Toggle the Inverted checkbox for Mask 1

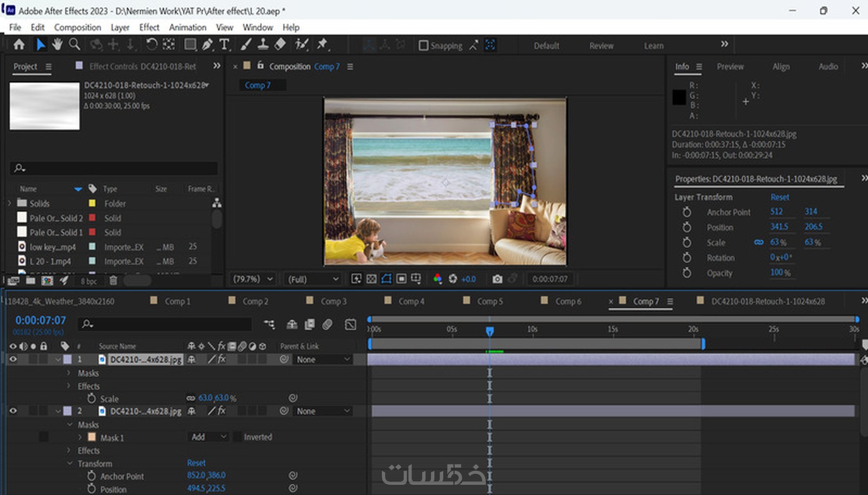coord(237,437)
